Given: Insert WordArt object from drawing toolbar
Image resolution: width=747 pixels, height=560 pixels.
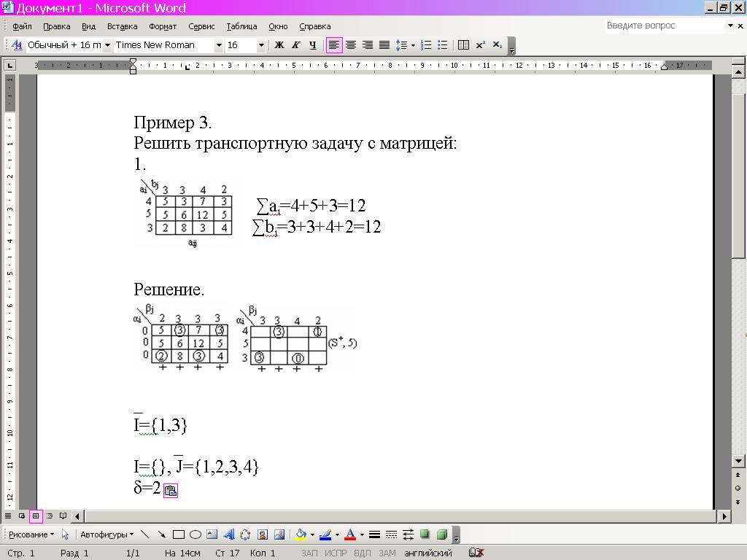Looking at the screenshot, I should (229, 534).
